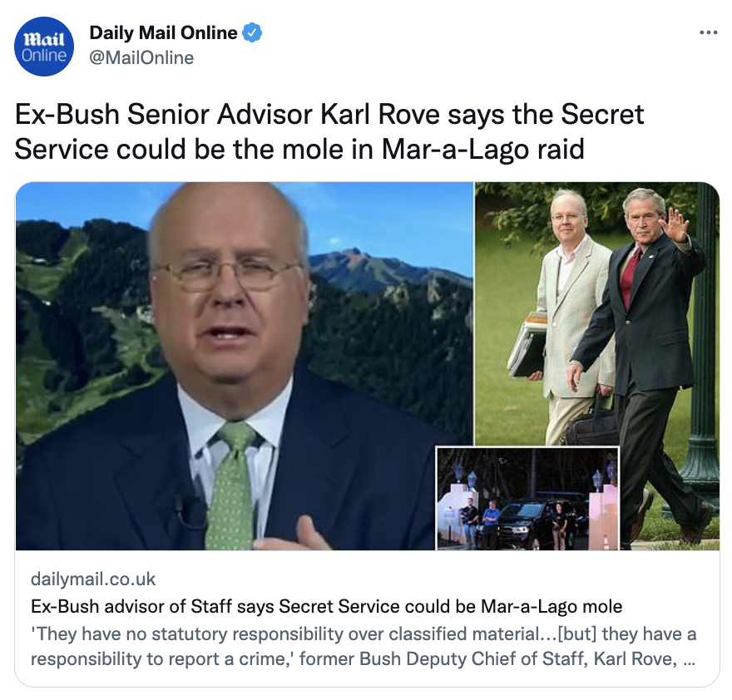Click the @MailOnline handle
Viewport: 732px width, 700px height.
pos(141,58)
